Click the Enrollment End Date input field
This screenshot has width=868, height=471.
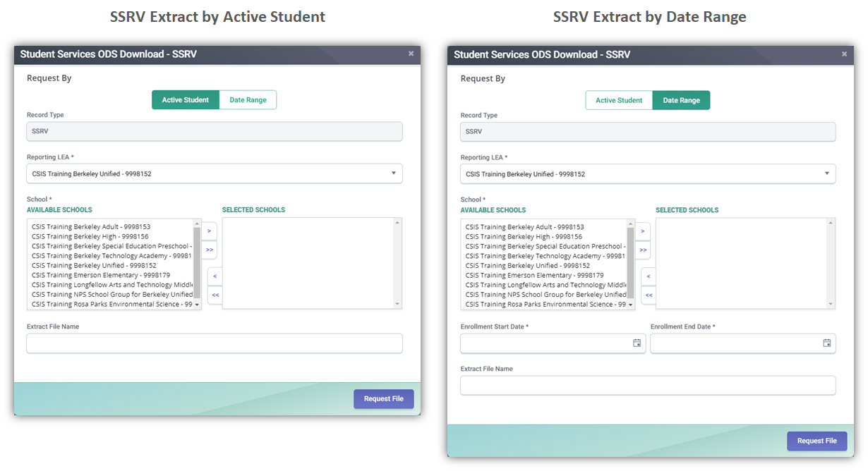tap(743, 343)
